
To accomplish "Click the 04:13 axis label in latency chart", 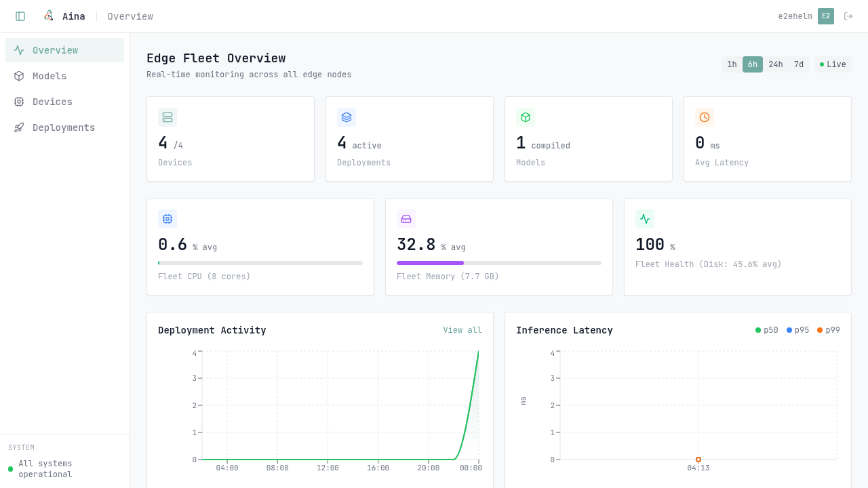I will 698,468.
